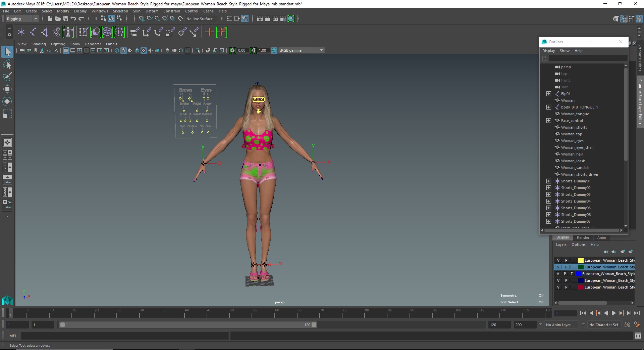
Task: Click the No Live Surface button
Action: (201, 19)
